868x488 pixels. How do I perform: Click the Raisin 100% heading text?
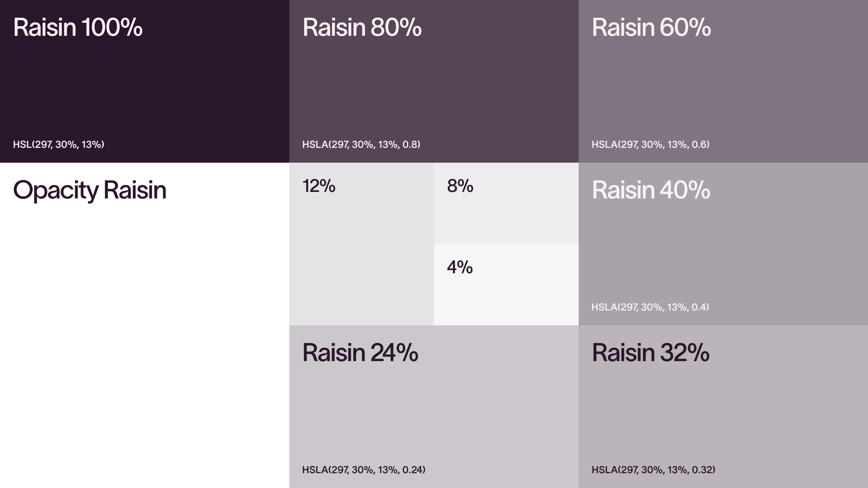[78, 27]
